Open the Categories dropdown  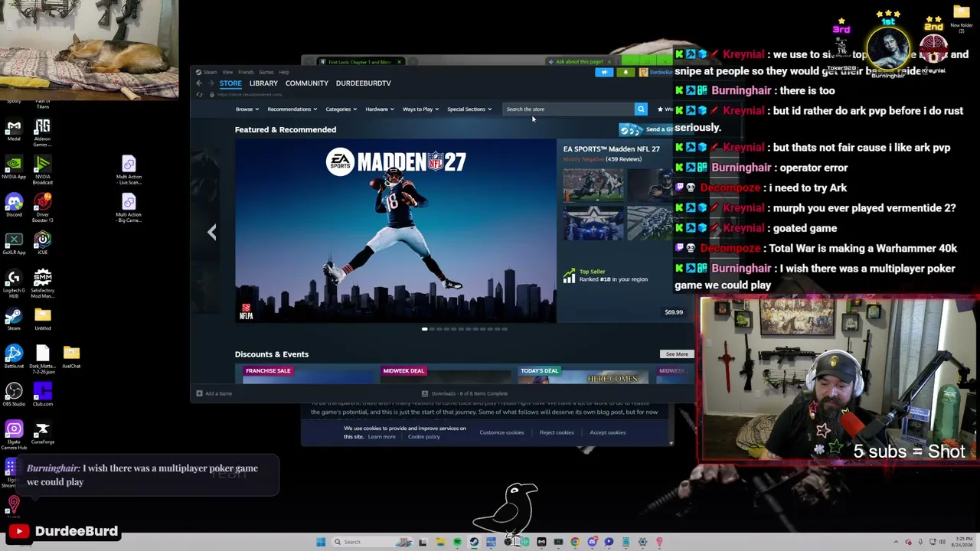pyautogui.click(x=341, y=109)
